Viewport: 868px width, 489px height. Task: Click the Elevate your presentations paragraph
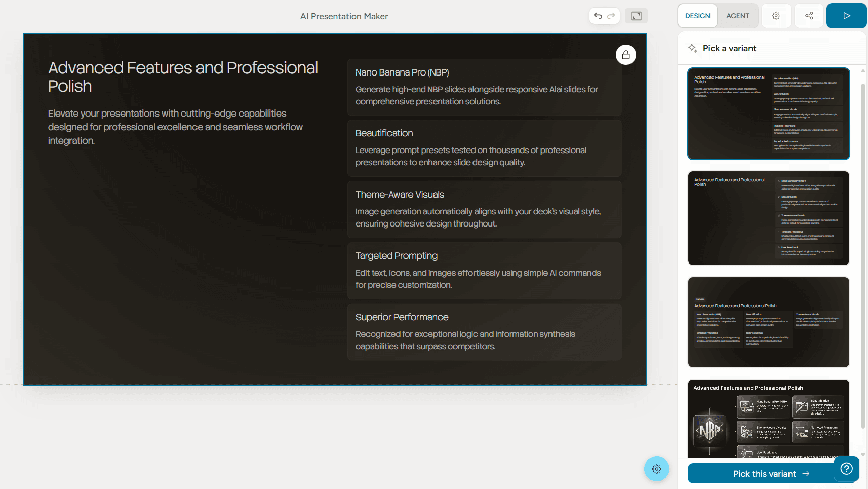point(175,127)
